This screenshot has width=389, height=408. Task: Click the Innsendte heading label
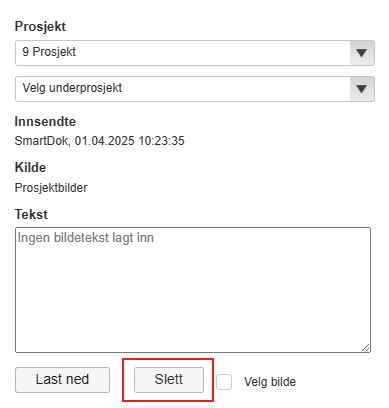click(x=45, y=122)
